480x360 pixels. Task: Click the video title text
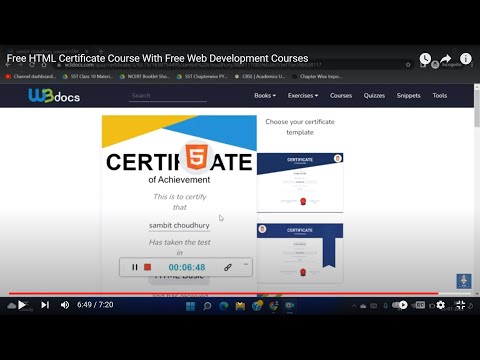pyautogui.click(x=157, y=58)
